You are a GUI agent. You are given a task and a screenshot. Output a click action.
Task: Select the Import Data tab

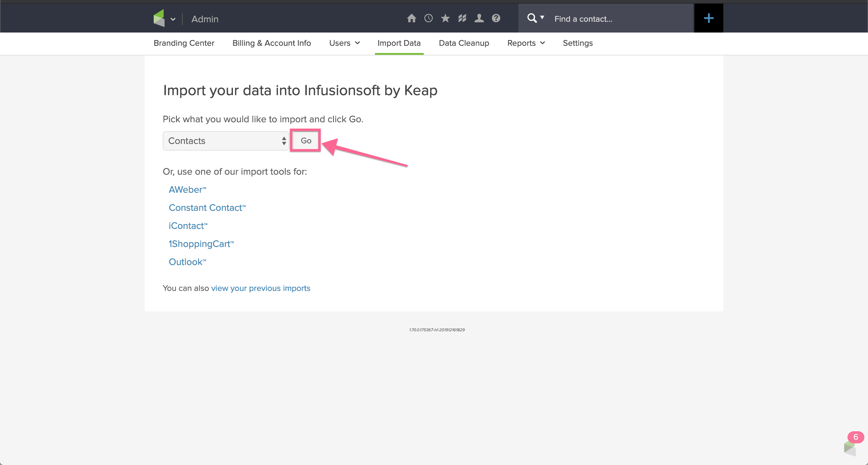pos(399,43)
